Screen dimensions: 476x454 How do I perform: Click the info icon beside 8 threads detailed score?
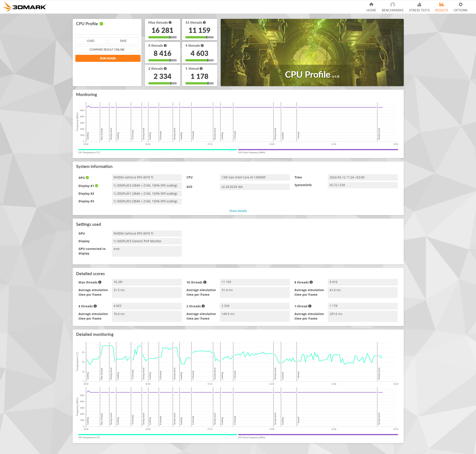(311, 282)
